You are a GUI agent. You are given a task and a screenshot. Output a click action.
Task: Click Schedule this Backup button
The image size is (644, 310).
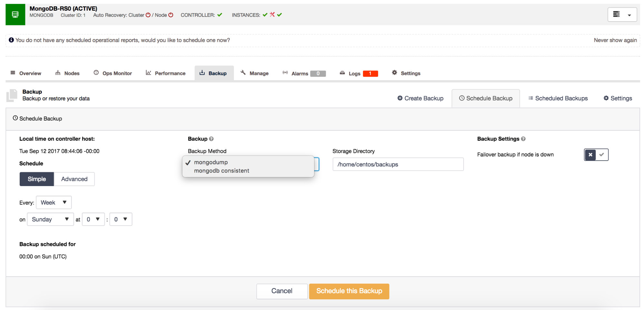point(349,291)
